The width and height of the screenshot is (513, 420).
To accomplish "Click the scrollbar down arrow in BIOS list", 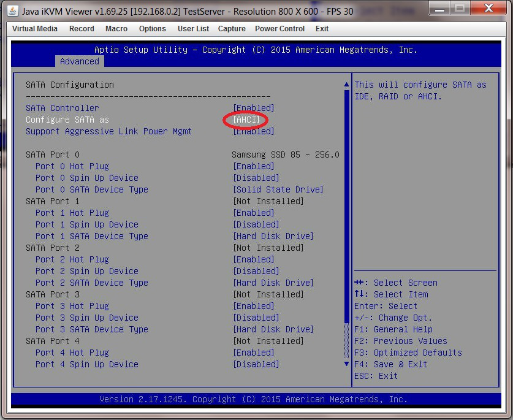I will tap(347, 364).
